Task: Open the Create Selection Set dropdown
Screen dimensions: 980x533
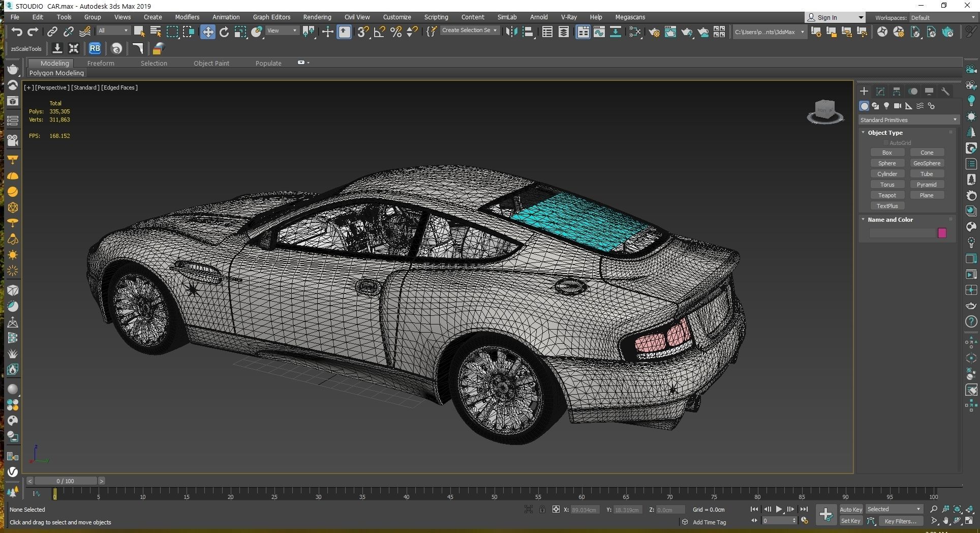Action: [x=469, y=31]
